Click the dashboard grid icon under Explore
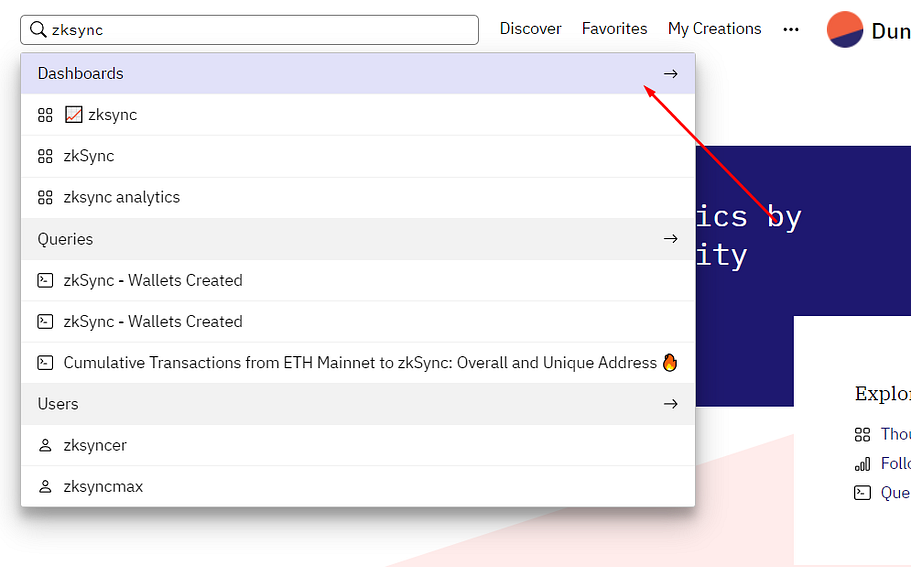This screenshot has height=567, width=911. click(x=862, y=435)
